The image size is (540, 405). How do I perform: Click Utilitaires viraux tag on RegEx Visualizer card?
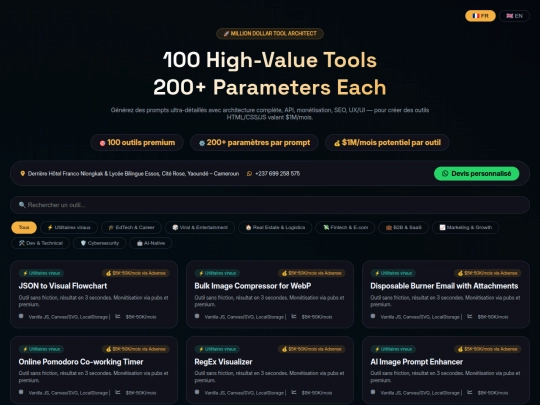point(217,349)
